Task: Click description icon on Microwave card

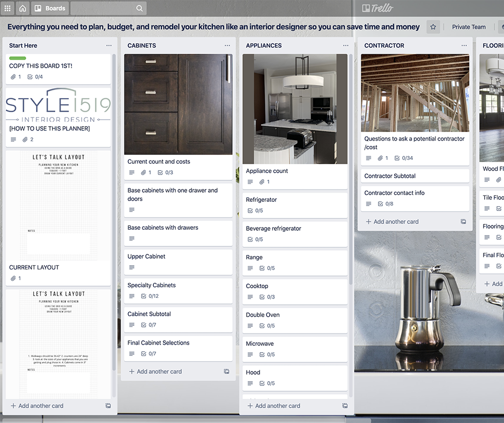Action: (250, 354)
